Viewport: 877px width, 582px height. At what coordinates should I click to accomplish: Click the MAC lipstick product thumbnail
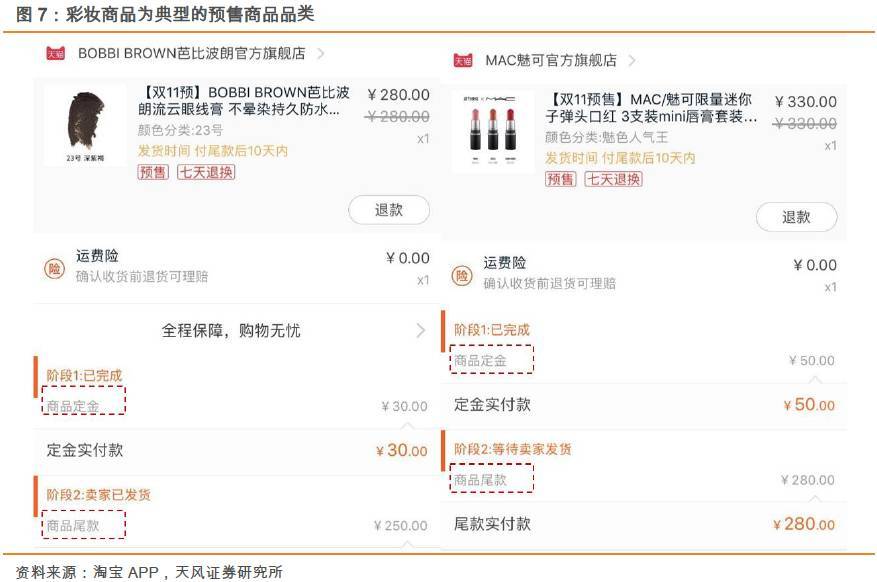pyautogui.click(x=498, y=132)
